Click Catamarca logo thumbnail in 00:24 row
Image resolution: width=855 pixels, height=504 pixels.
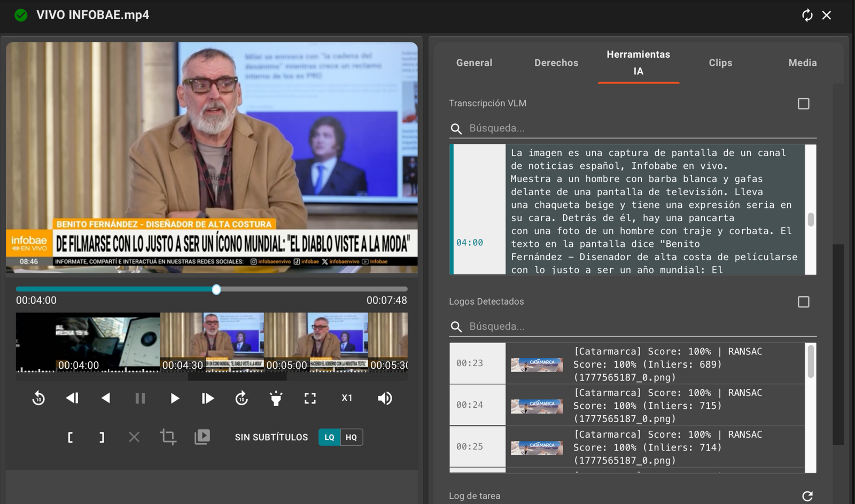[x=537, y=406]
